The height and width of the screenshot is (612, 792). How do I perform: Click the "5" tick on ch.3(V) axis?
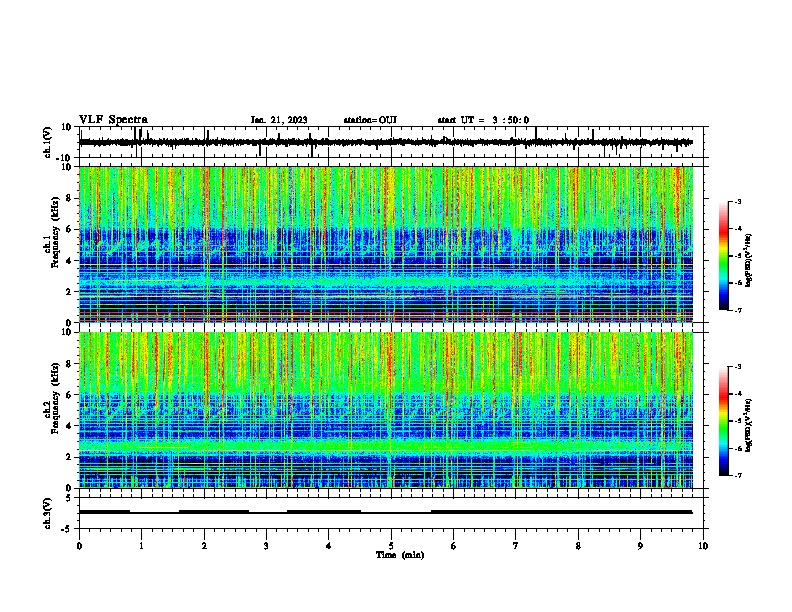coord(70,497)
